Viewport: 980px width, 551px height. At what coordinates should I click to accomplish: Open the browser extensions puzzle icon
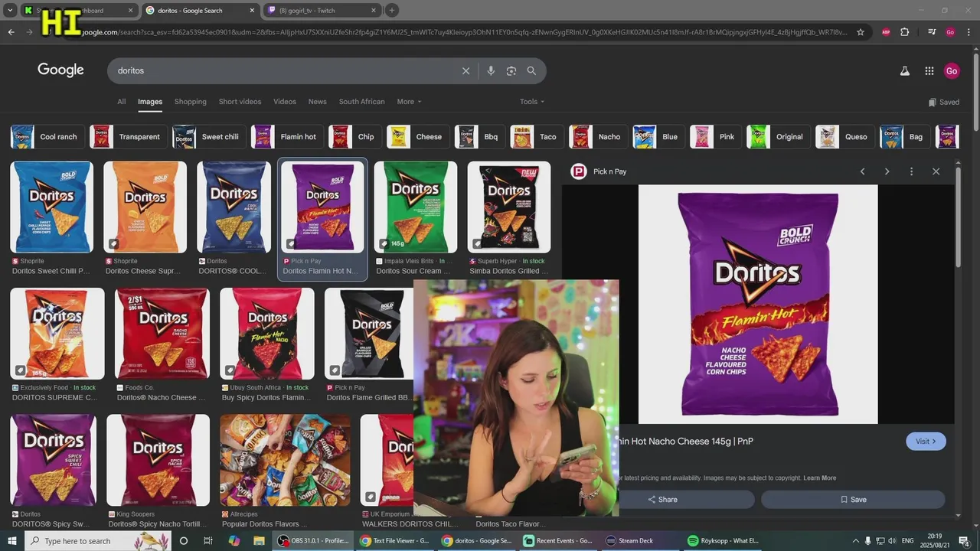[x=904, y=32]
